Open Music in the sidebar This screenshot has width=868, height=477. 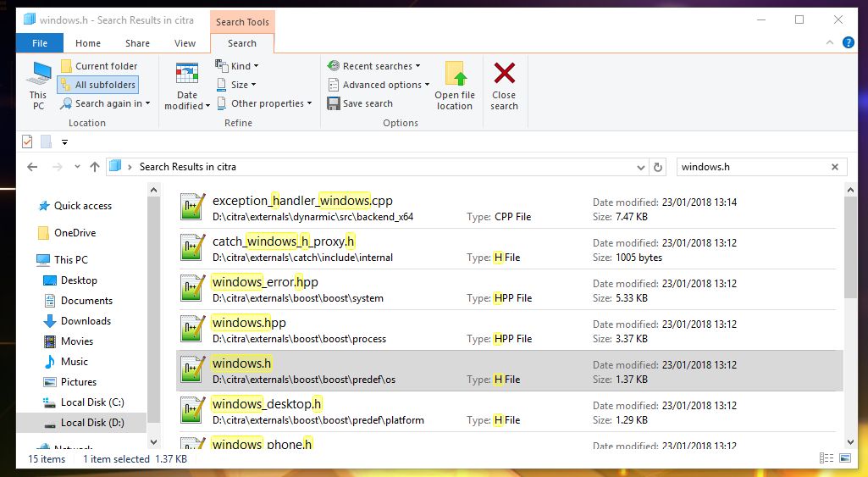(66, 362)
